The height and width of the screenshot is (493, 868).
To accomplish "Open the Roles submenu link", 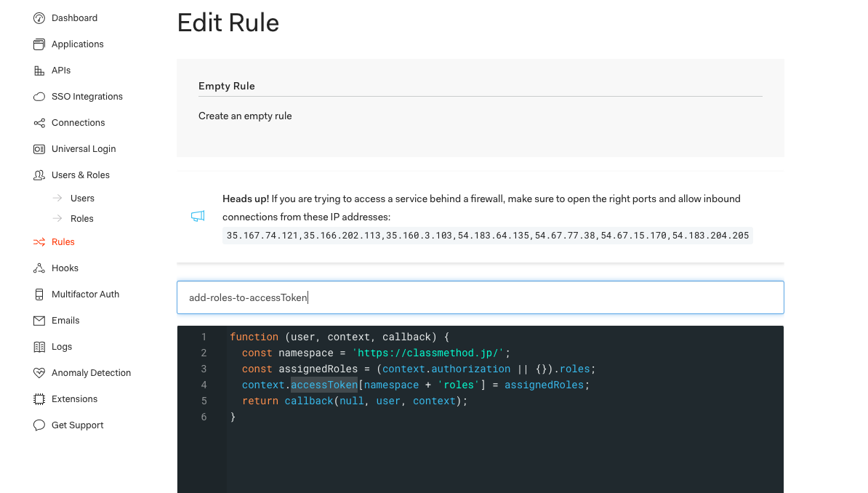I will pyautogui.click(x=82, y=219).
